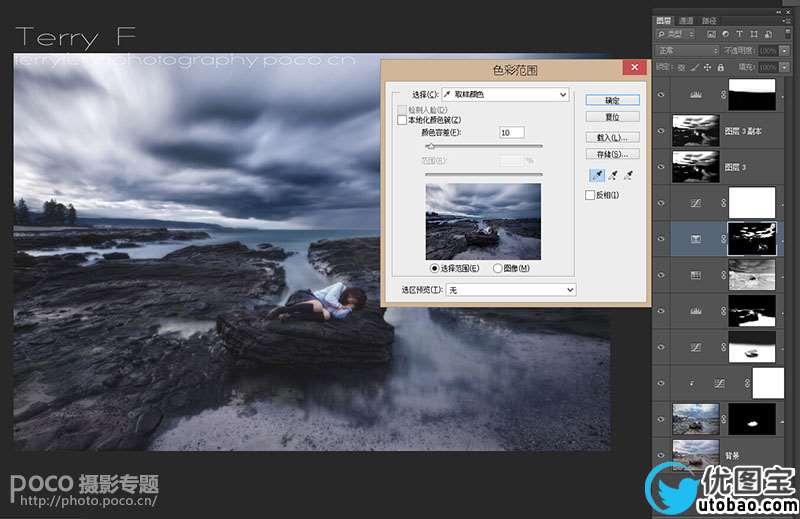Select the add-to-sample eyedropper
800x519 pixels.
613,175
